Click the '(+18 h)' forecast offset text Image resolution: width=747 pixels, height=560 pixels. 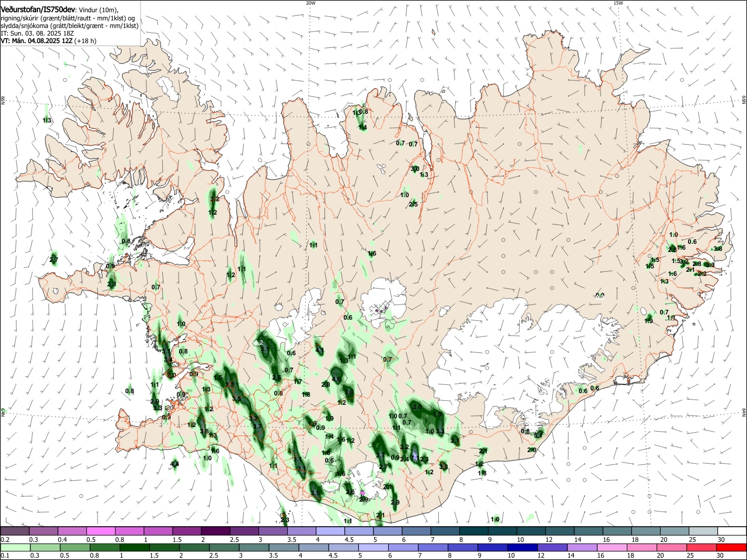[85, 41]
